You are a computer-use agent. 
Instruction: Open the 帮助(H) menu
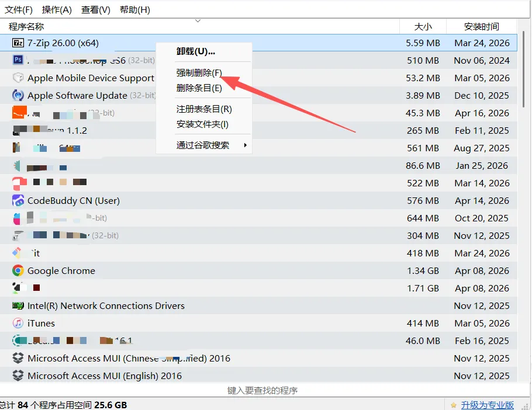tap(134, 10)
